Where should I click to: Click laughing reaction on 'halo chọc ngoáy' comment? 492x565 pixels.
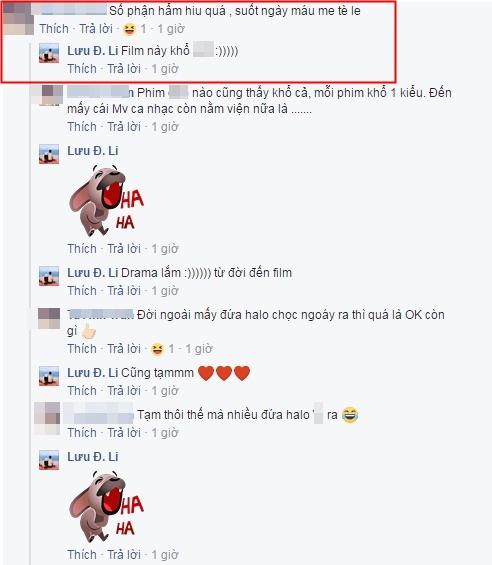(157, 349)
